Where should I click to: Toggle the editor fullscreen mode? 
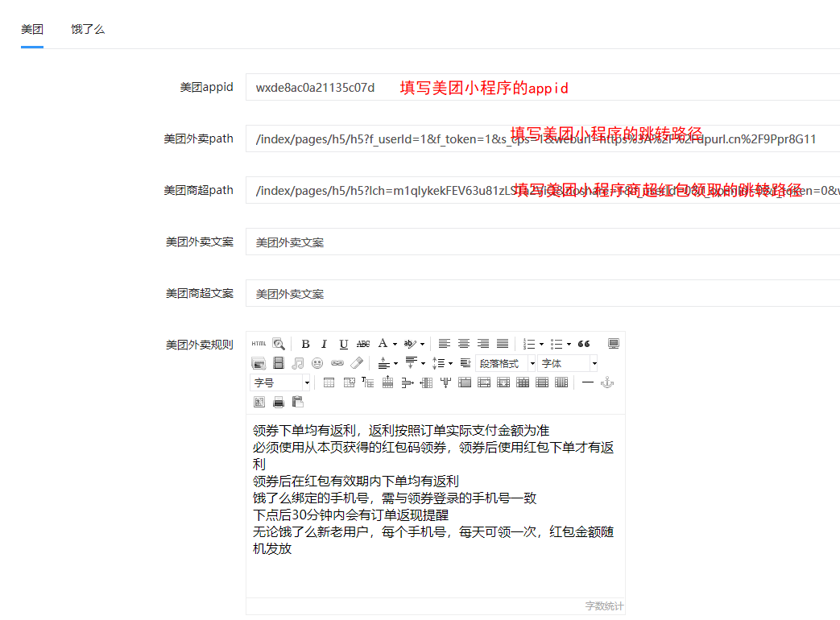click(614, 344)
